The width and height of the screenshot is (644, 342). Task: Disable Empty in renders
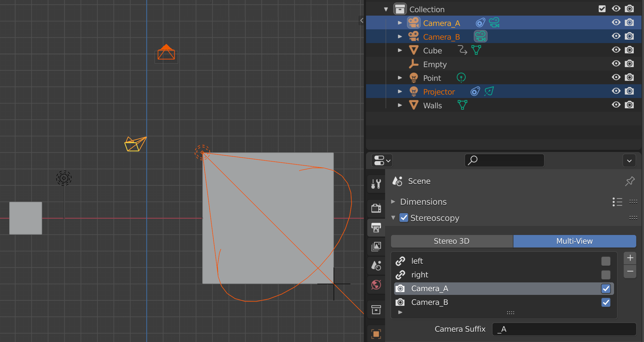click(629, 64)
